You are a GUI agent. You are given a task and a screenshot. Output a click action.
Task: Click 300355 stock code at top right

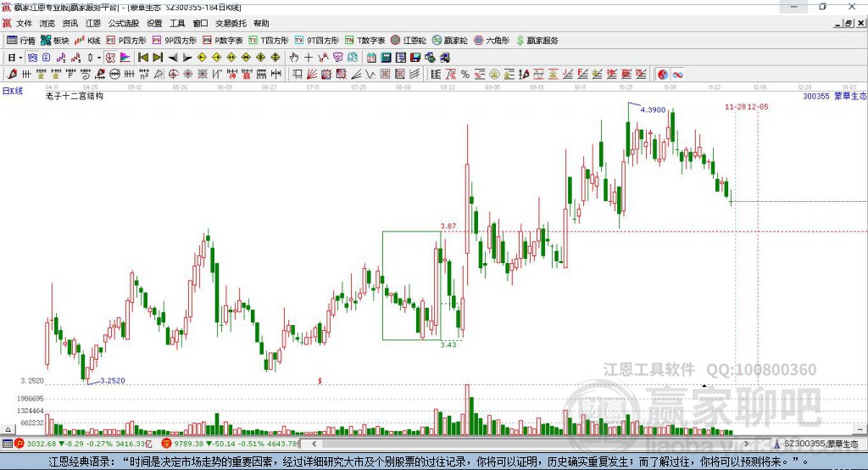tap(816, 96)
